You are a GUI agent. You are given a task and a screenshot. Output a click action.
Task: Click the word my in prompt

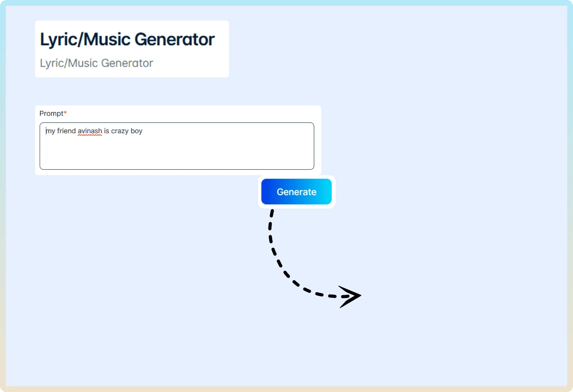[50, 131]
